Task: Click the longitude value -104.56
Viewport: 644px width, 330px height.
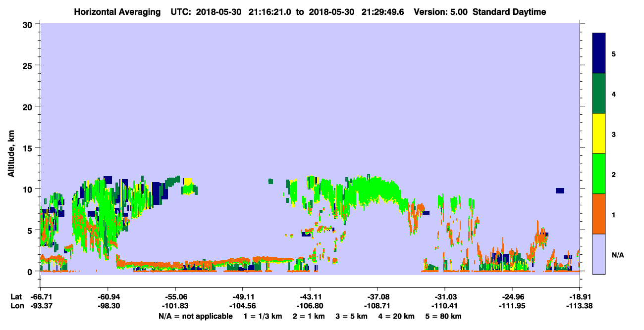Action: point(243,306)
